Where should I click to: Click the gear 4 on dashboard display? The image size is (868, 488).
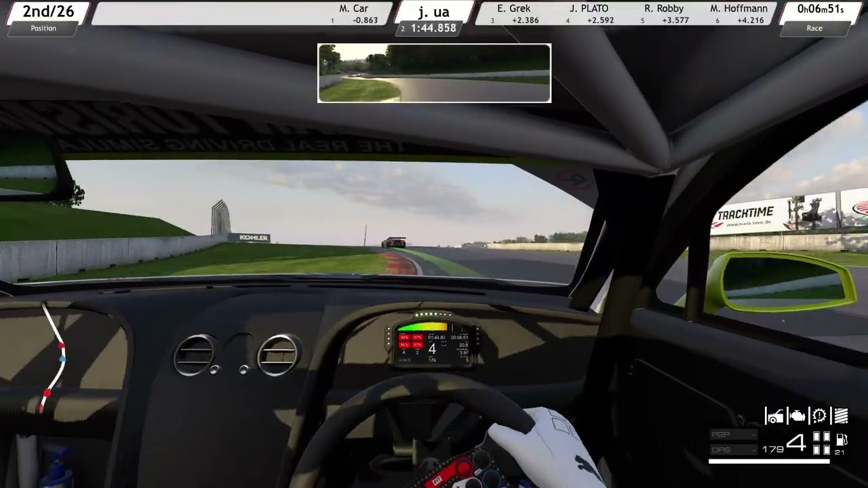click(x=432, y=350)
